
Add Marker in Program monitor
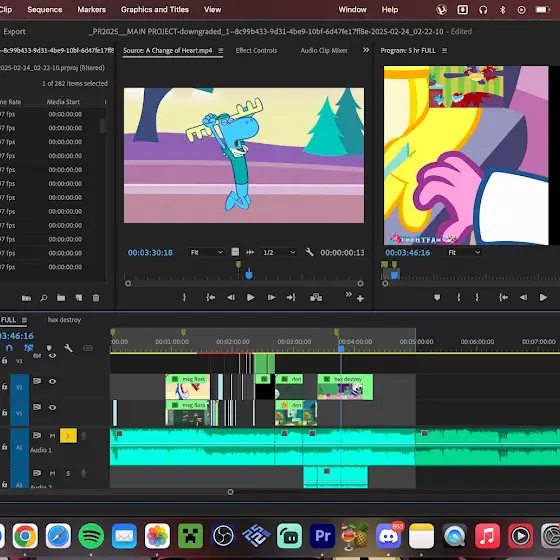click(x=437, y=298)
